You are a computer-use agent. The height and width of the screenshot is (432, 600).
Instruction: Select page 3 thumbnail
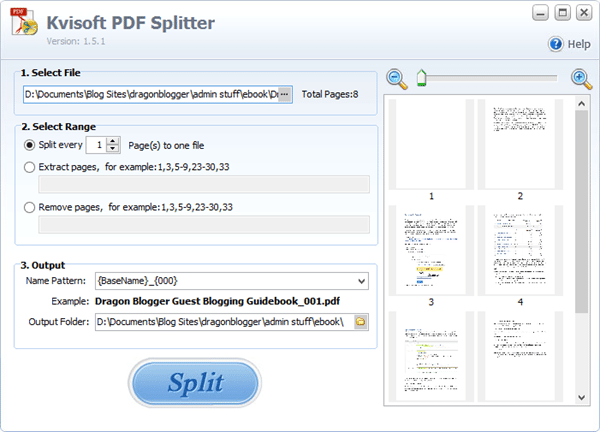tap(431, 250)
